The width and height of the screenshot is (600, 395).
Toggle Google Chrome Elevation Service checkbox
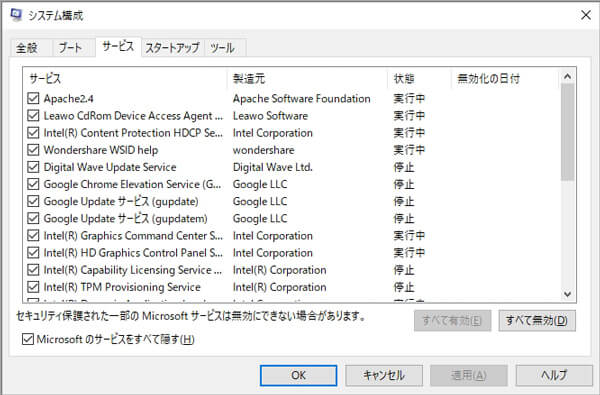click(33, 184)
